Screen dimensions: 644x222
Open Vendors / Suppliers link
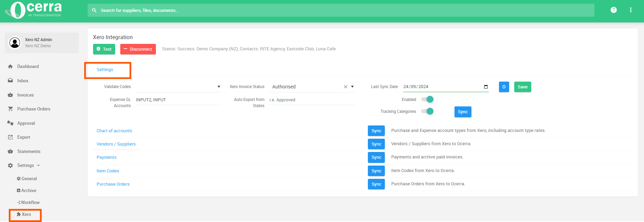click(116, 144)
